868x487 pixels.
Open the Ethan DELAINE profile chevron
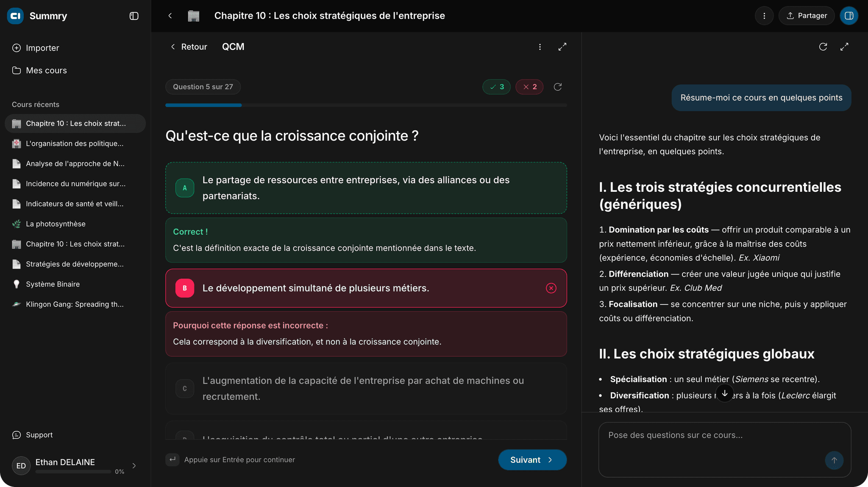click(x=134, y=466)
